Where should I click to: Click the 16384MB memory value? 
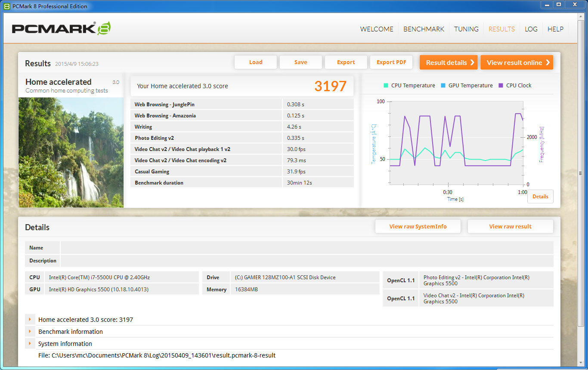(247, 290)
